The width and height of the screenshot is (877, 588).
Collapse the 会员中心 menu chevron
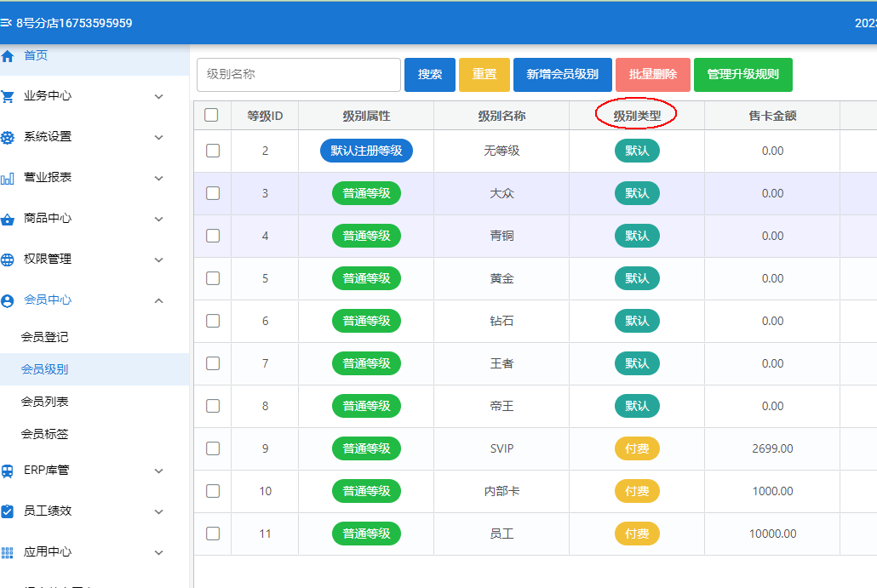pos(158,300)
